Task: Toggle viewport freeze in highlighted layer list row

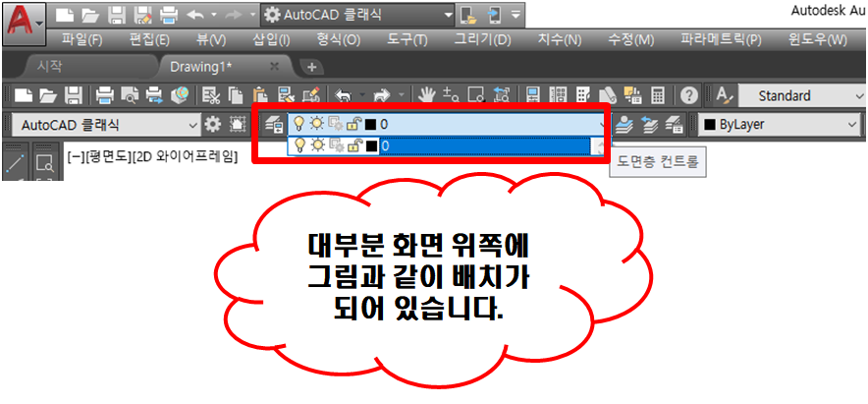Action: click(336, 145)
